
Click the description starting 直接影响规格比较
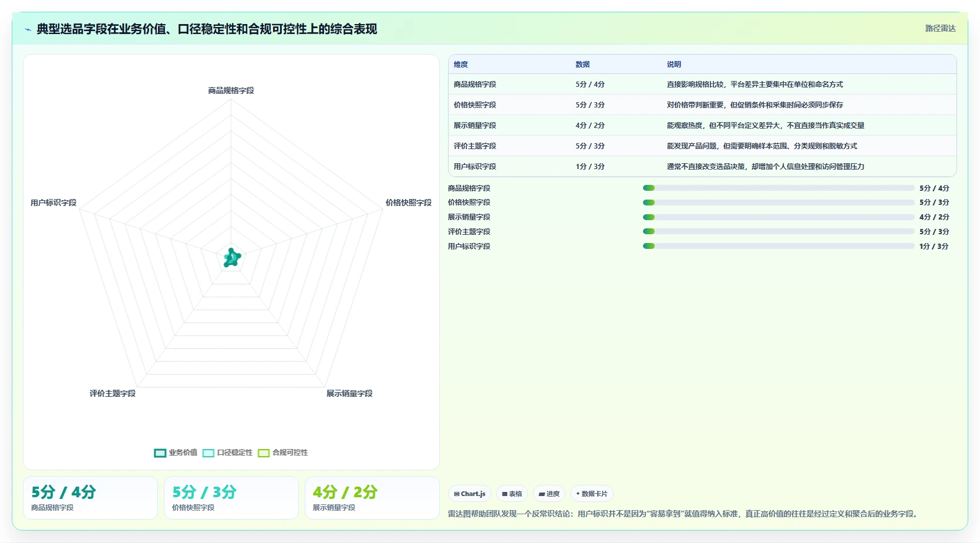point(755,85)
